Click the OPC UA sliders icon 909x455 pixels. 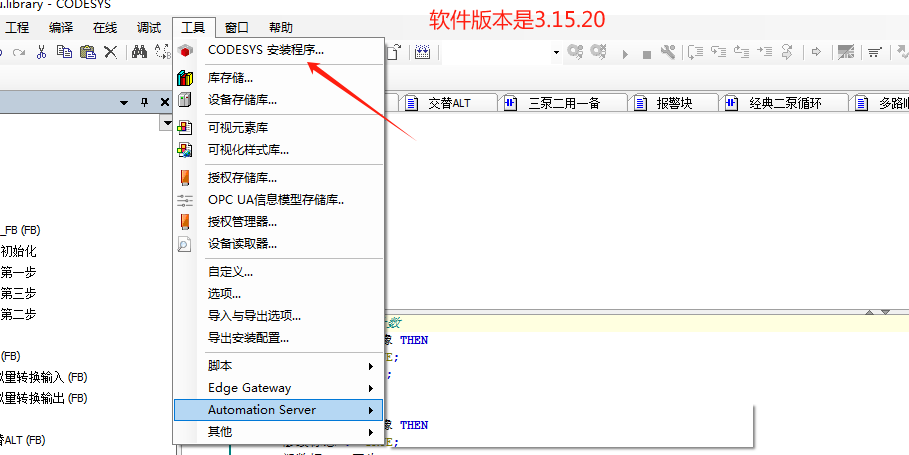coord(184,201)
